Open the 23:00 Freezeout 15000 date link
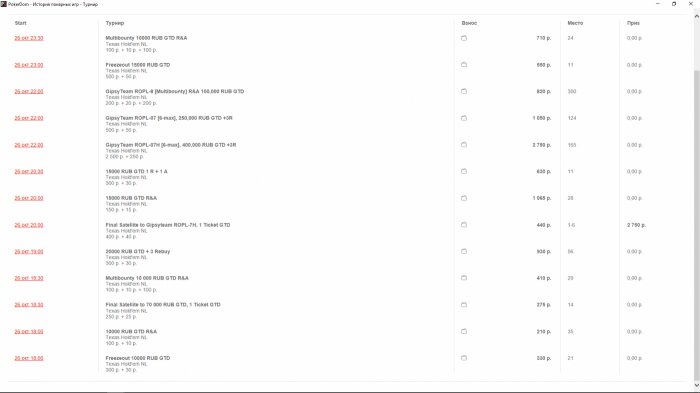The width and height of the screenshot is (700, 393). 29,65
